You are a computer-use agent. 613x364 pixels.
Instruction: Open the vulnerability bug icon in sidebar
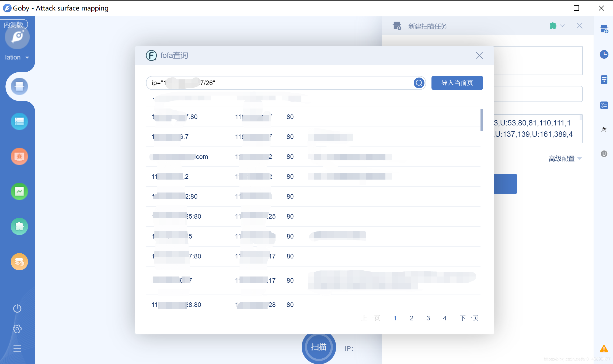[x=19, y=156]
